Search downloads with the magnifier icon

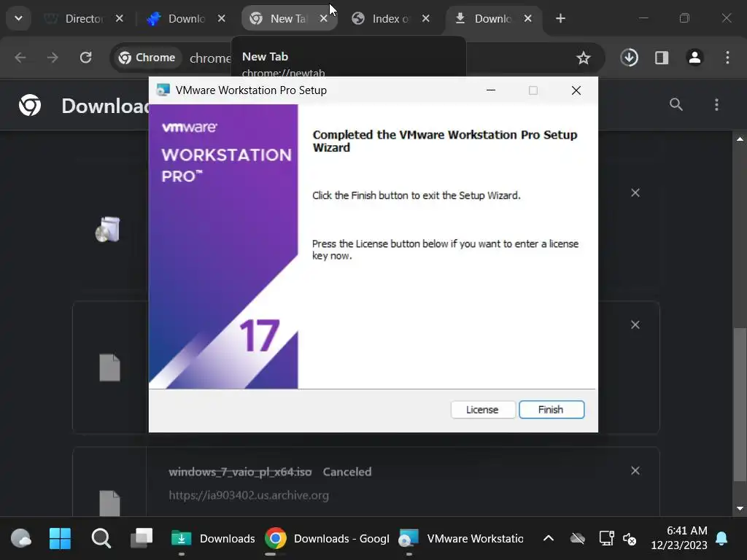[676, 104]
